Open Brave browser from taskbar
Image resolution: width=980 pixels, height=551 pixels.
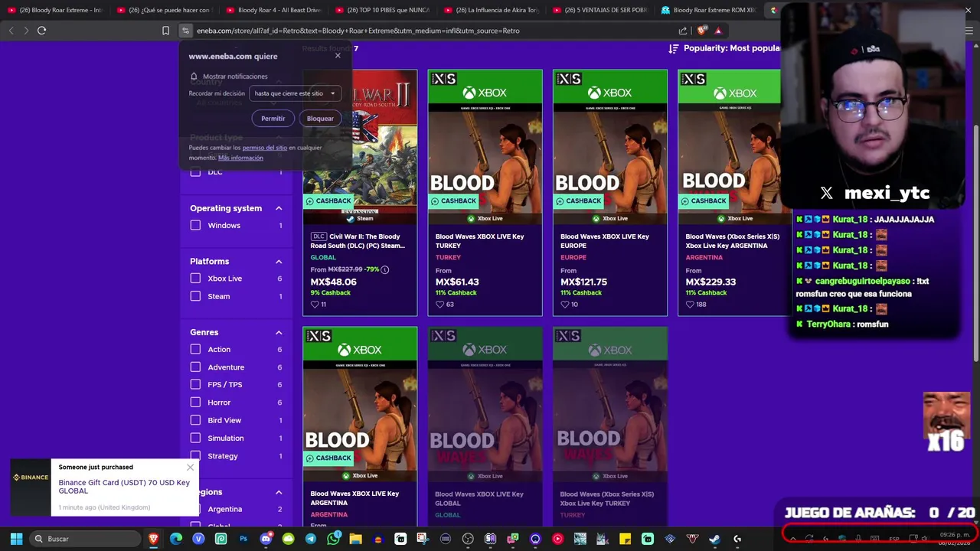(x=153, y=539)
